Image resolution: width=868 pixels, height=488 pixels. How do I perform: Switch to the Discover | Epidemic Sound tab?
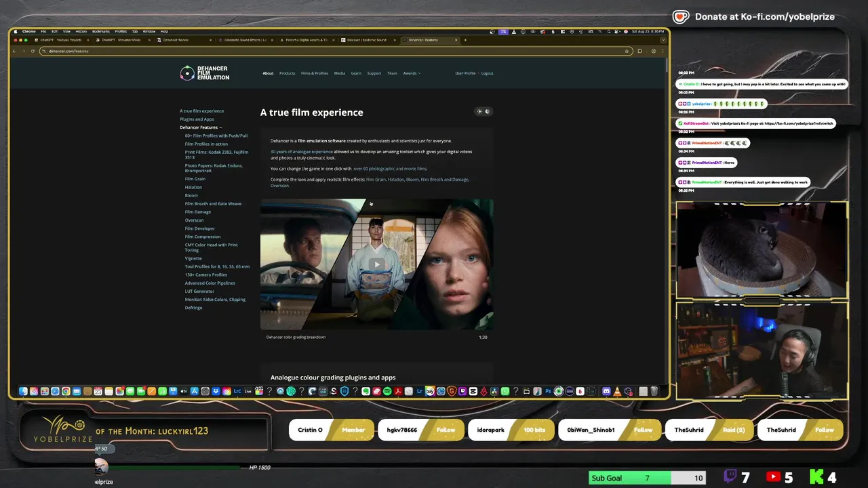coord(367,40)
